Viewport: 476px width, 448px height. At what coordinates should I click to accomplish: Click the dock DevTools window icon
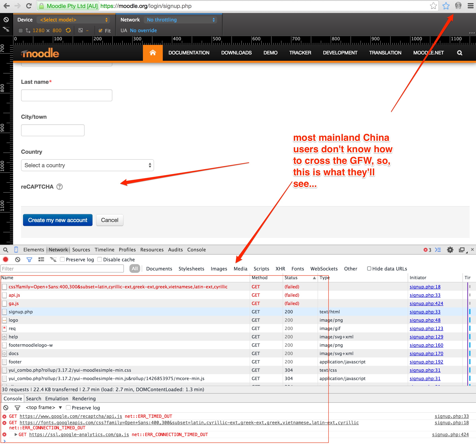(x=462, y=250)
